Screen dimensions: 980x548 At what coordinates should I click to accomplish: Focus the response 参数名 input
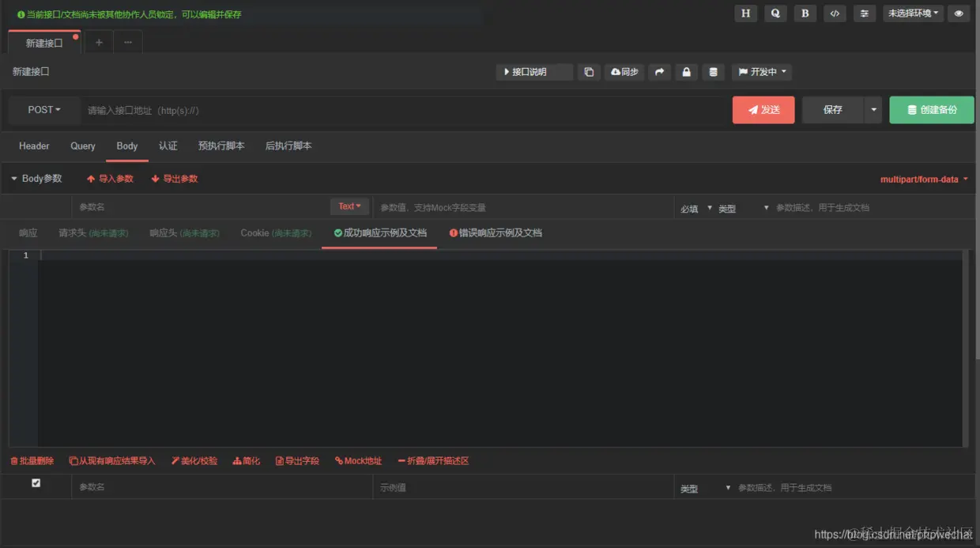coord(221,487)
